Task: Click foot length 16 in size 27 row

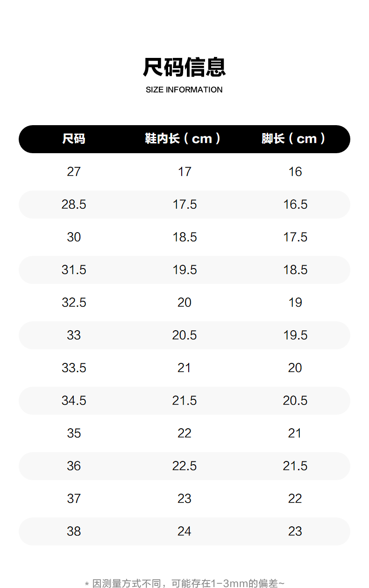Action: tap(295, 172)
